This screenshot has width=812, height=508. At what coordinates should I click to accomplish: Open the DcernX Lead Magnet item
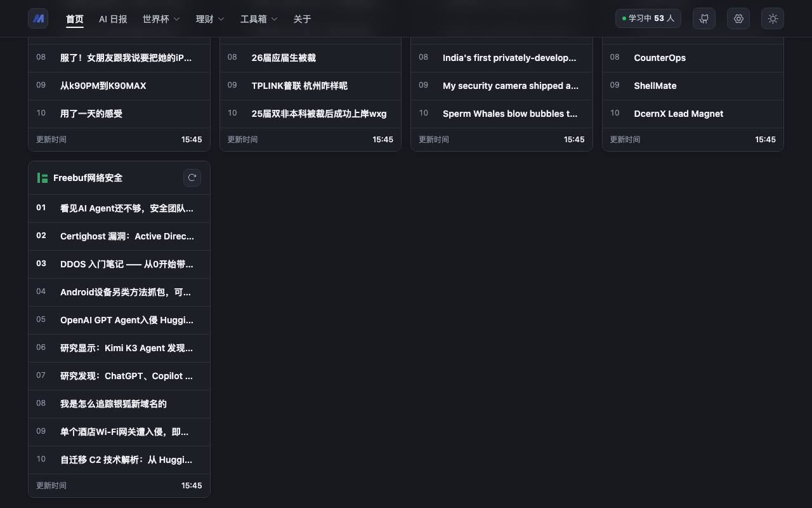[693, 114]
